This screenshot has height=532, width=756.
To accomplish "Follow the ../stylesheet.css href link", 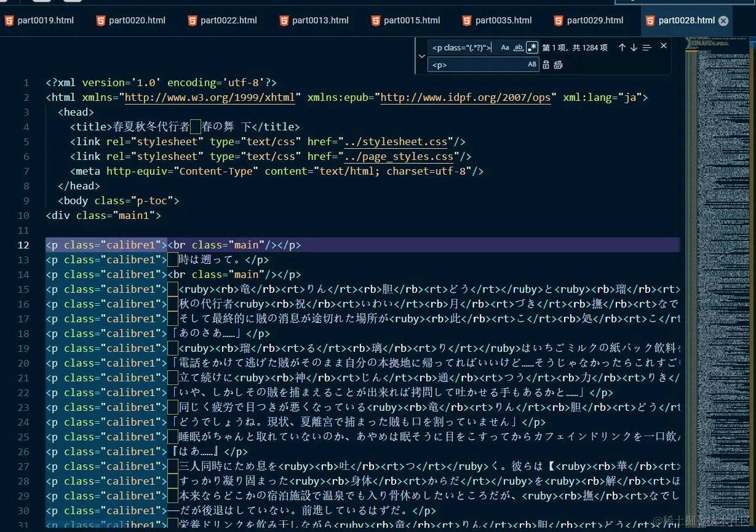I will (396, 142).
